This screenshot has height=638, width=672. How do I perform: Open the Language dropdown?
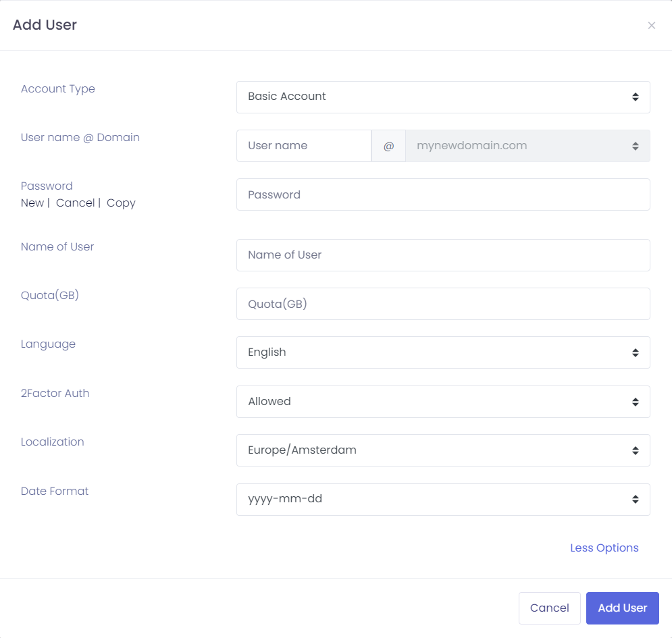coord(443,352)
